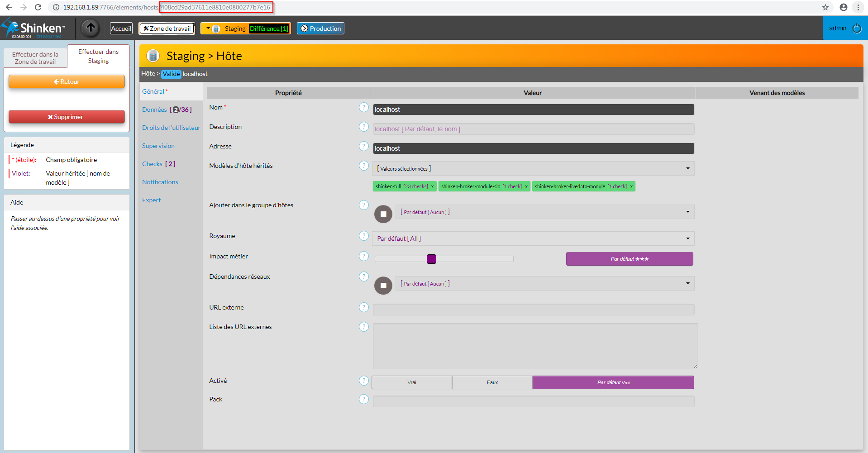Remove shinken-broker-livedata-module tag
The image size is (868, 453).
pos(631,186)
